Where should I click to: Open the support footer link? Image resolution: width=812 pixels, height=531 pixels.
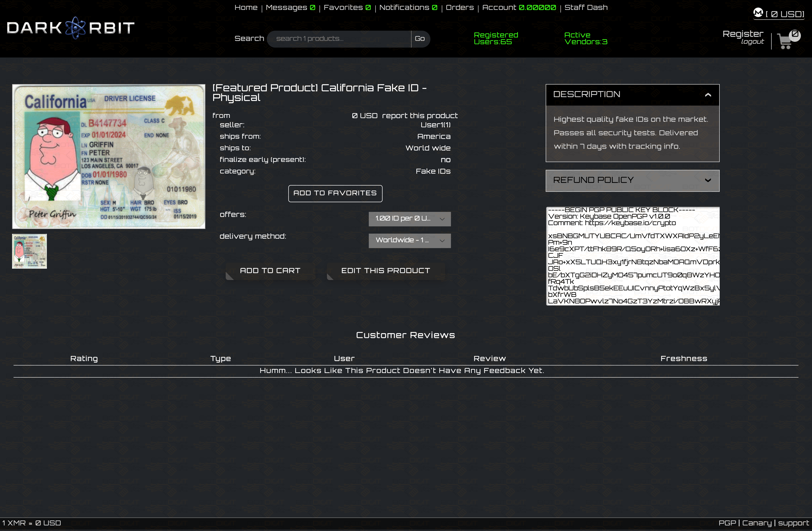click(x=793, y=523)
